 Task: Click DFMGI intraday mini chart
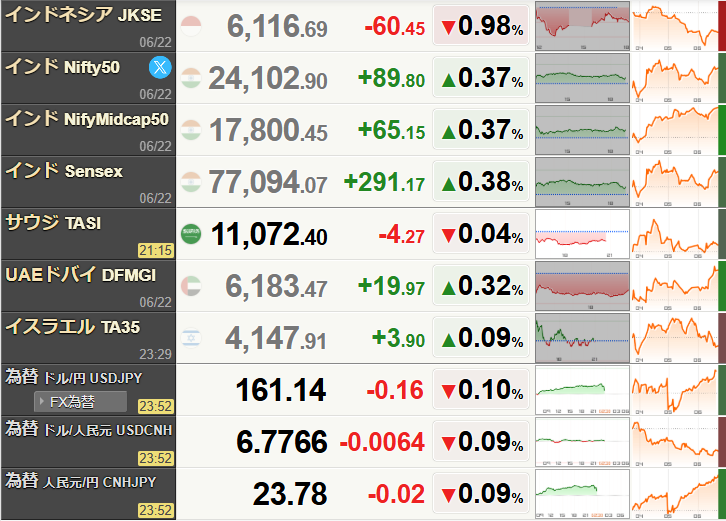tap(582, 286)
